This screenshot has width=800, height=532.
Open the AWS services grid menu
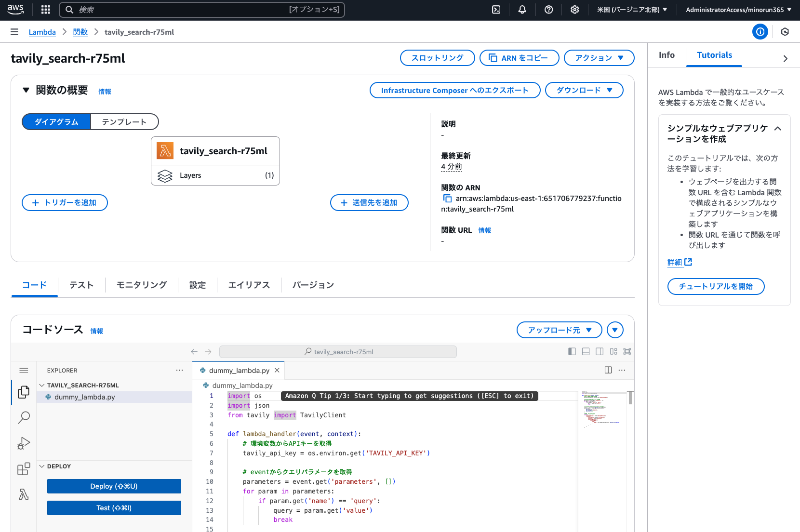46,10
